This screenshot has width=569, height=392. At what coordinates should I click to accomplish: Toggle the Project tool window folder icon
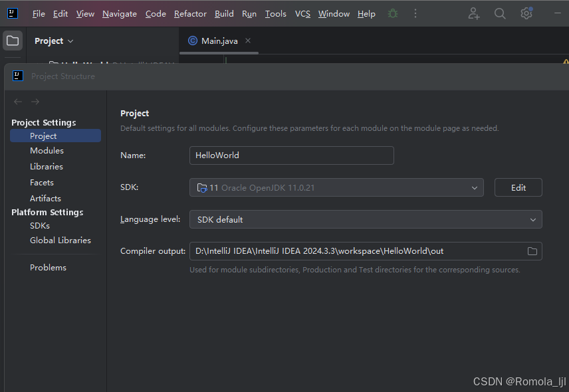pos(13,41)
